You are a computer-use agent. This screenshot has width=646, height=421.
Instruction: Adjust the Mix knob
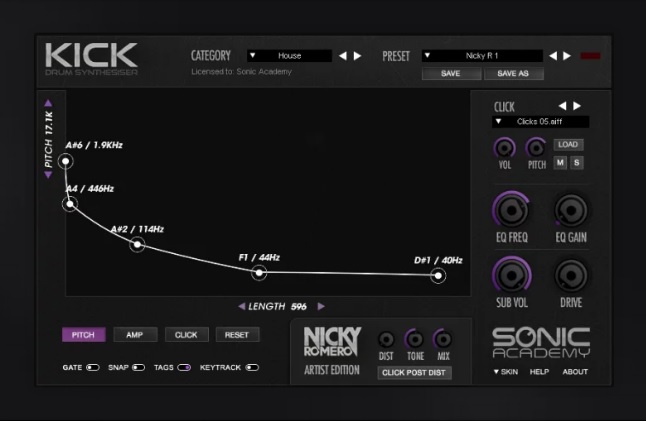(443, 339)
